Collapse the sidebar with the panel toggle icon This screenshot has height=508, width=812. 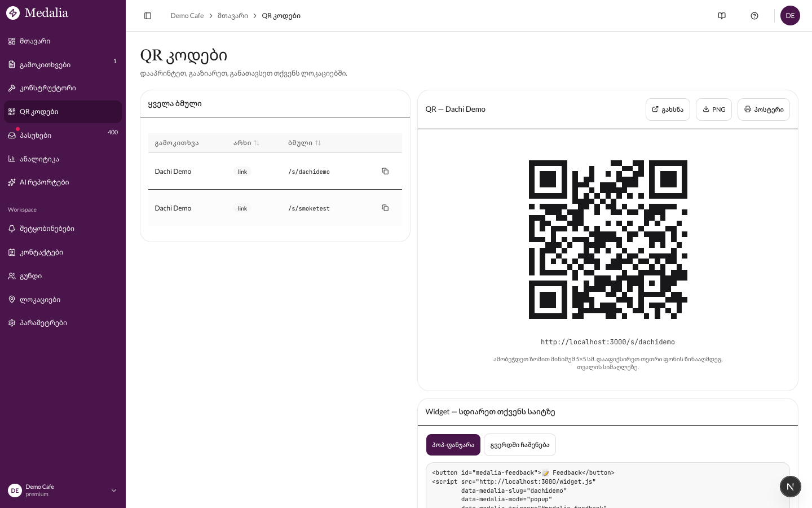coord(148,16)
